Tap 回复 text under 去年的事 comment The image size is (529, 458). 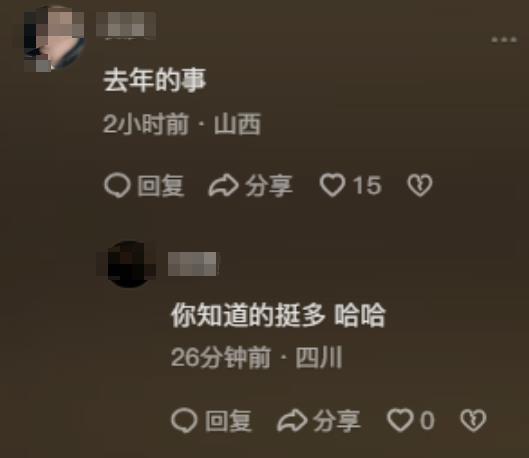(x=161, y=186)
